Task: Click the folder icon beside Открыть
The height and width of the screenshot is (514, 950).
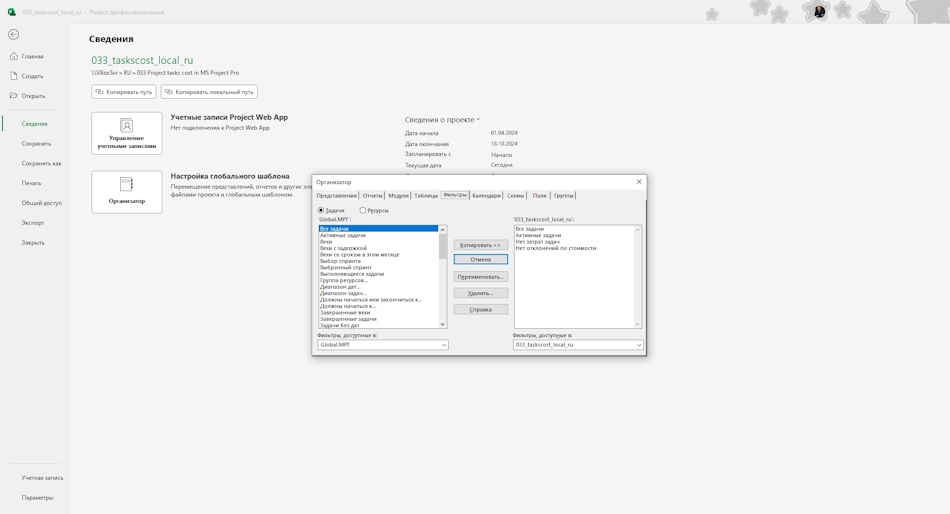Action: point(13,95)
